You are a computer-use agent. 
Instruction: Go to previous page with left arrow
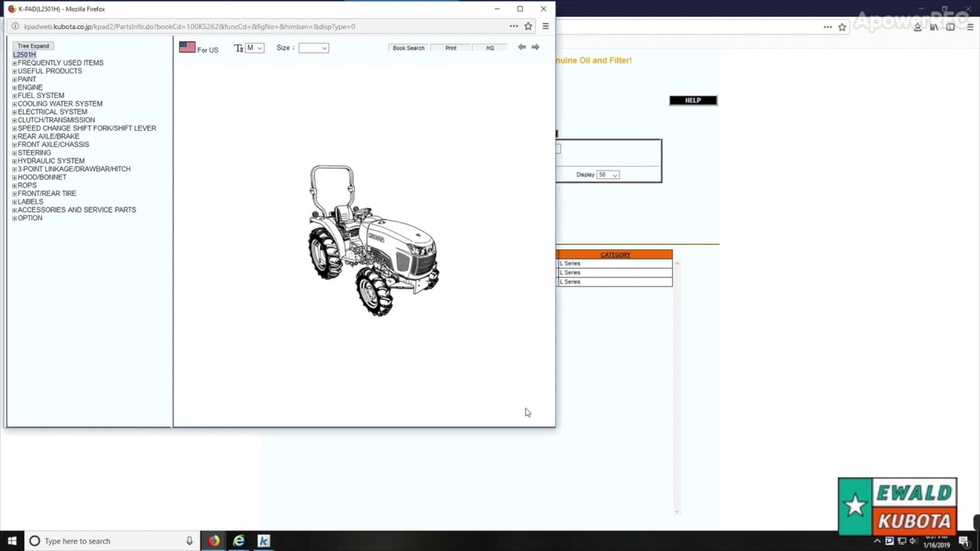(521, 47)
